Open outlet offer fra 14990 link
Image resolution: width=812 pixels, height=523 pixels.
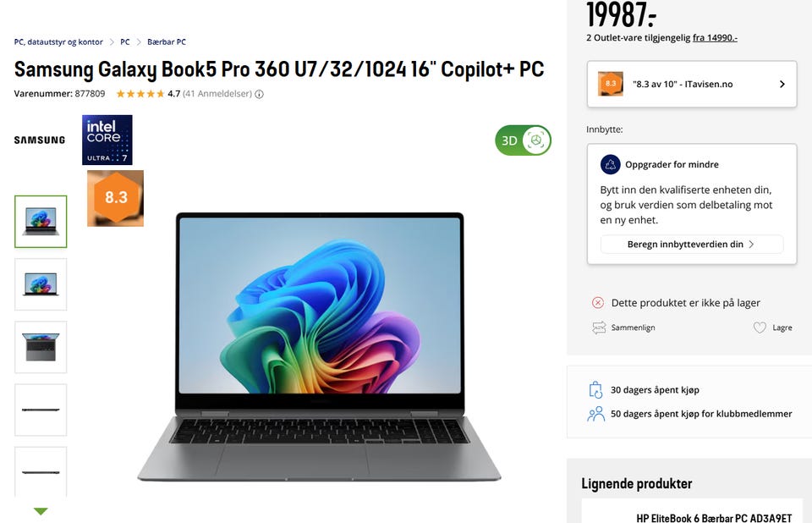coord(716,38)
